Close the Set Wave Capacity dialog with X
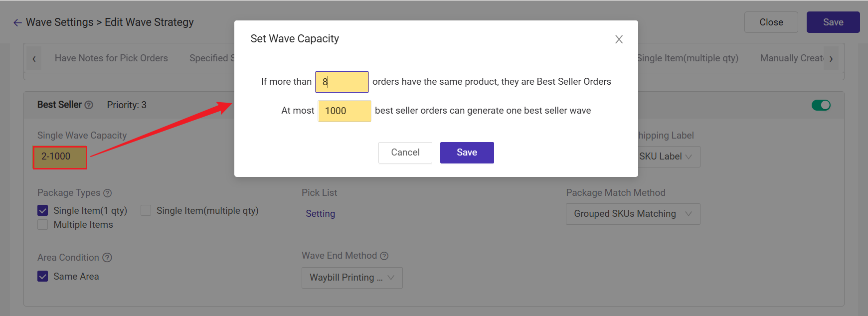Viewport: 868px width, 316px height. pos(619,39)
